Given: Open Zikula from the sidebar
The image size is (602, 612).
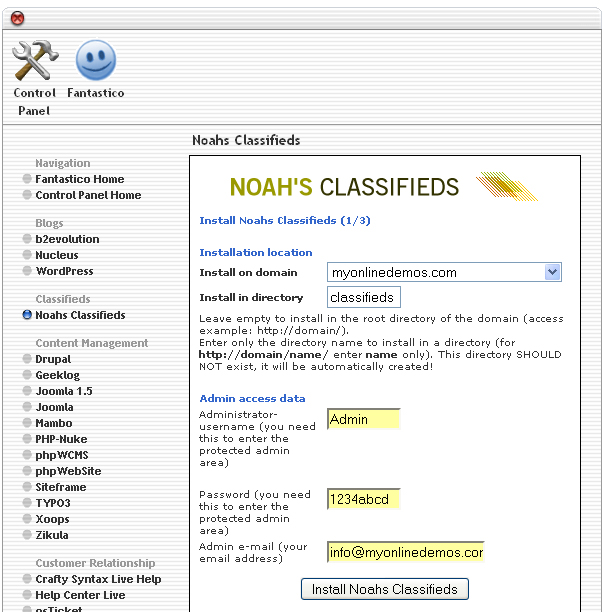Looking at the screenshot, I should tap(52, 535).
